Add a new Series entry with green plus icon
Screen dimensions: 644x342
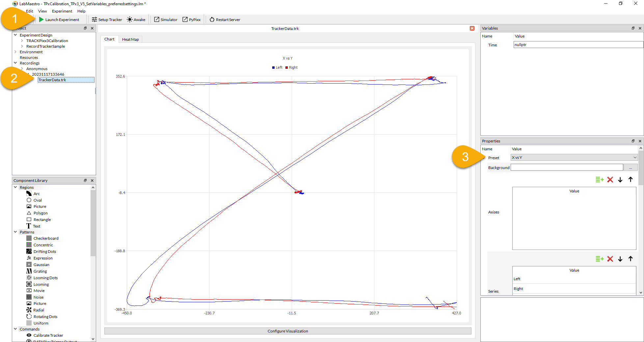point(599,259)
